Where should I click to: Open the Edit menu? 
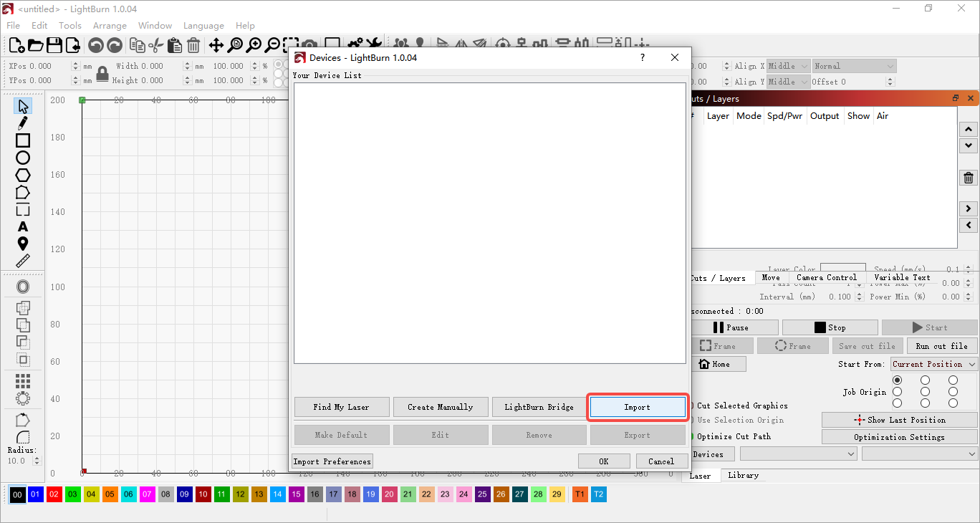pyautogui.click(x=39, y=25)
